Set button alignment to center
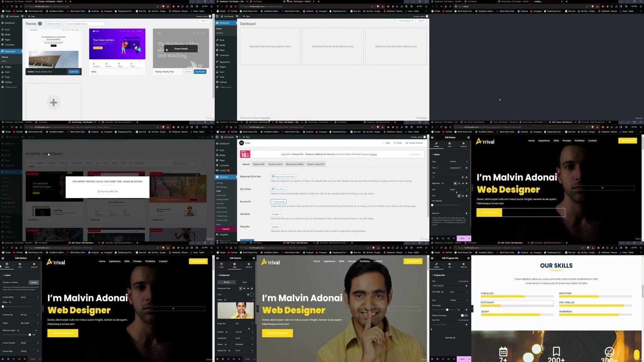 click(459, 183)
